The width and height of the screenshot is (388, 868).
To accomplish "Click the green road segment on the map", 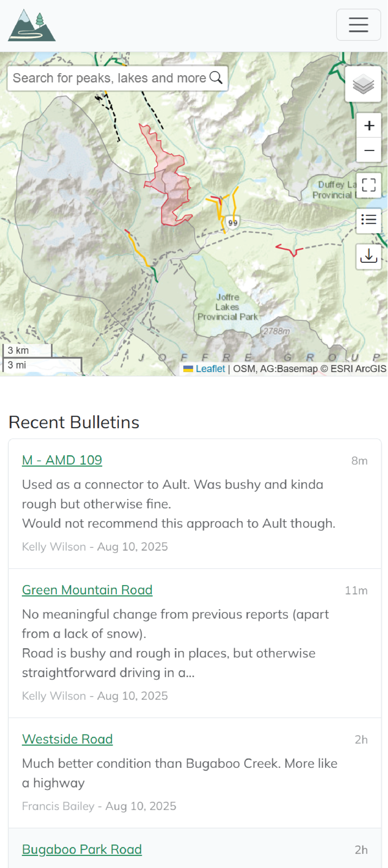I will 155,274.
